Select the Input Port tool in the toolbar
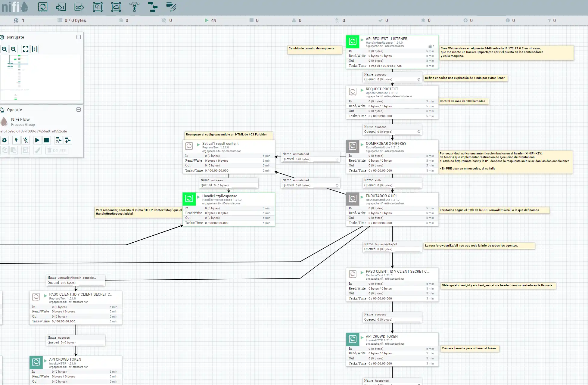The width and height of the screenshot is (588, 385). (x=61, y=7)
